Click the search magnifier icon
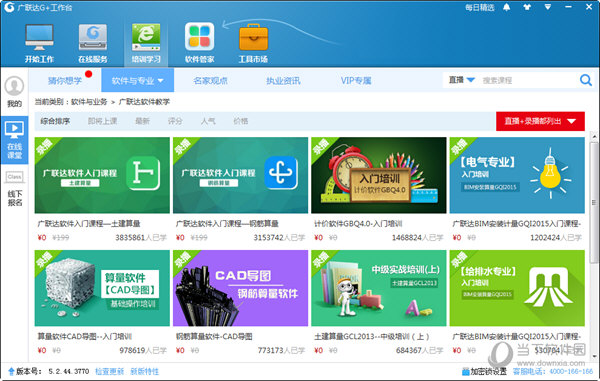The width and height of the screenshot is (600, 381). [585, 80]
